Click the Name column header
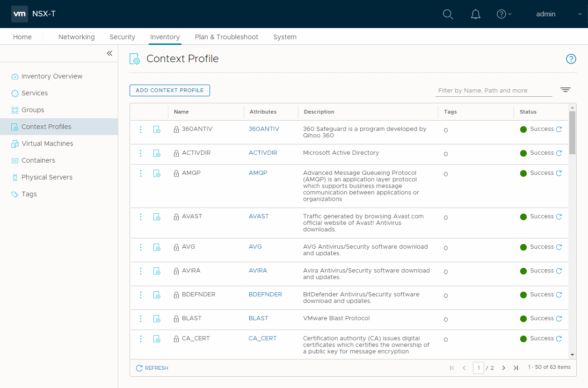Screen dimensions: 588x388 [x=181, y=112]
